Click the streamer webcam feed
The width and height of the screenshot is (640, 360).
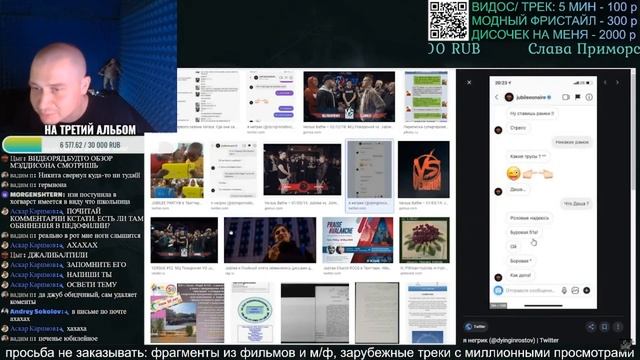(x=88, y=67)
